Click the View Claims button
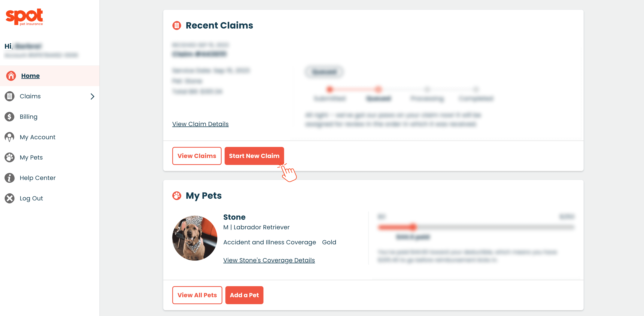Screen dimensions: 644x316 [x=197, y=156]
